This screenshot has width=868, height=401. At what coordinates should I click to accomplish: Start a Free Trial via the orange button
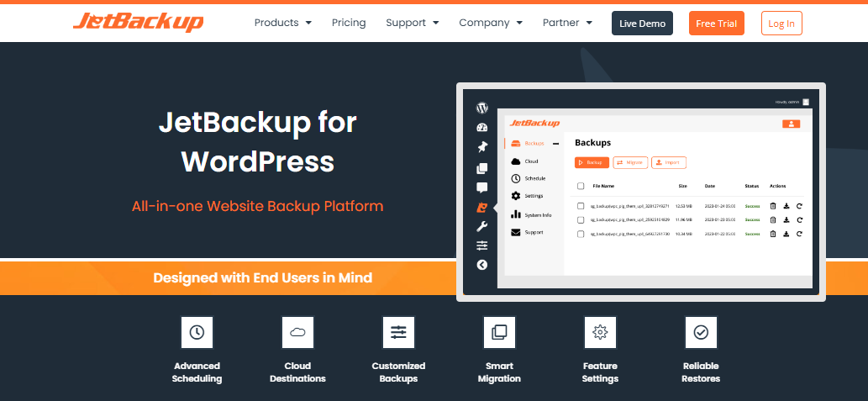click(x=716, y=24)
